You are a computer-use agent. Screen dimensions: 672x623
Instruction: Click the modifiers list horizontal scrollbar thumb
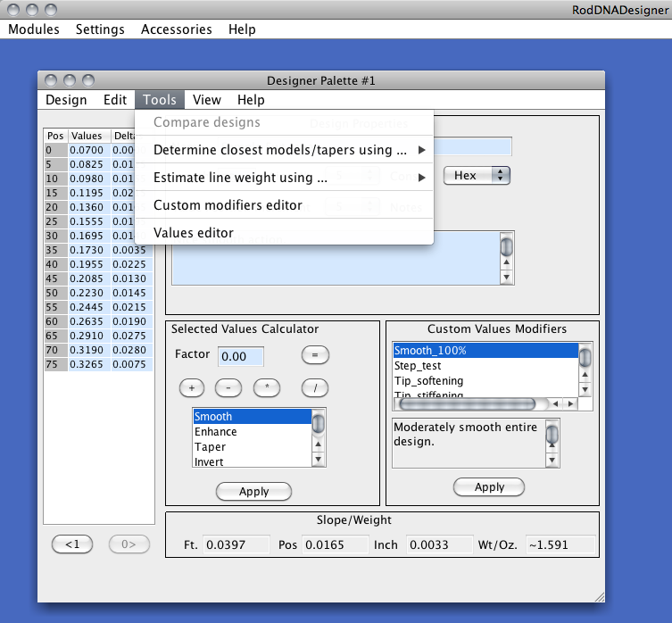click(x=467, y=404)
